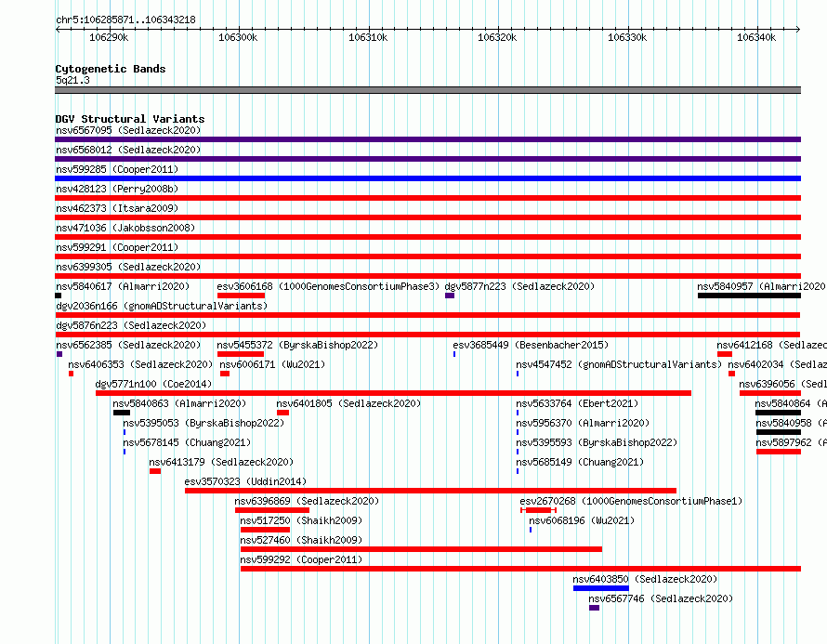This screenshot has width=827, height=644.
Task: Click the nsv6396056 variant label
Action: (x=782, y=384)
